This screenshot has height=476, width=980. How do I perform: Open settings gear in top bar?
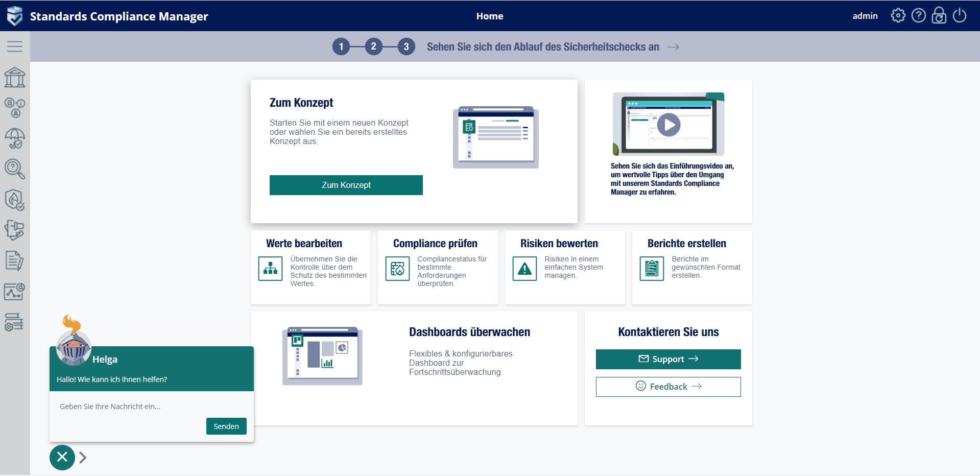[898, 16]
